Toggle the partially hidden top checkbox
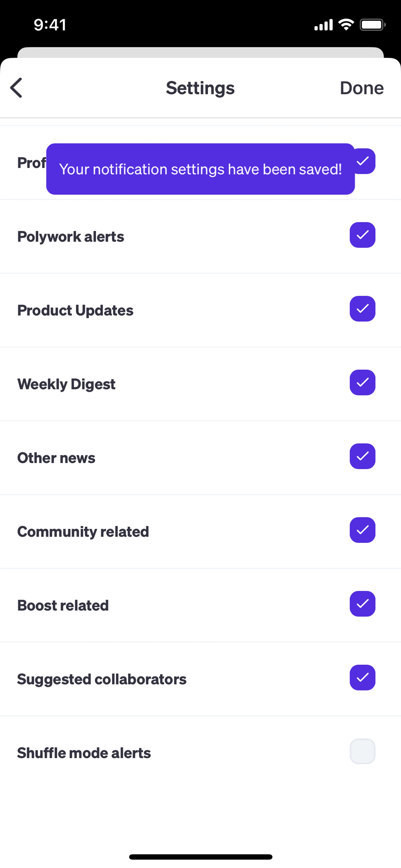This screenshot has height=868, width=401. [x=366, y=161]
